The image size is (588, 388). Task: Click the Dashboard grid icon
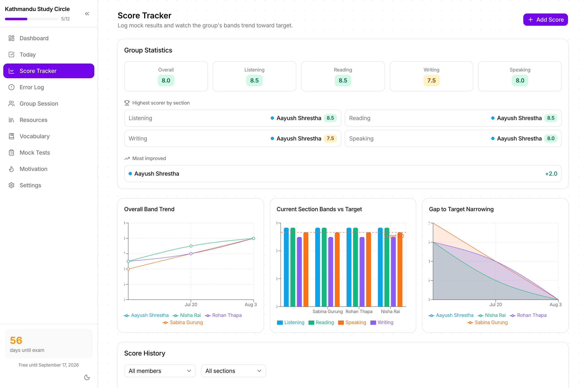[x=11, y=38]
